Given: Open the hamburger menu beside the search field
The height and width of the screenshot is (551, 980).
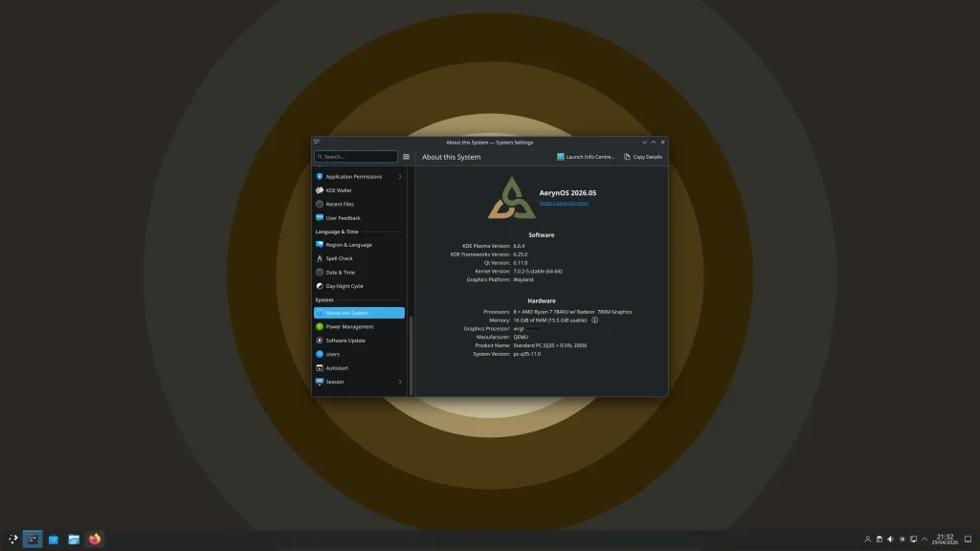Looking at the screenshot, I should (x=406, y=157).
